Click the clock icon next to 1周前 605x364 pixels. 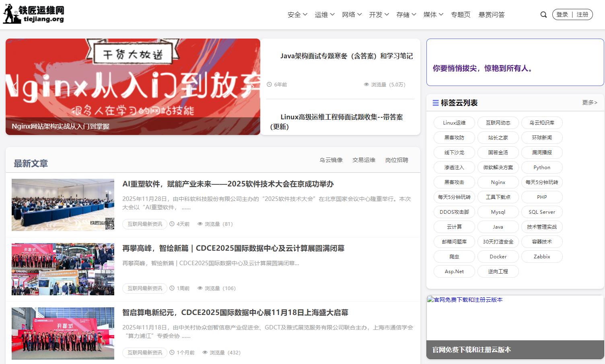pos(171,288)
